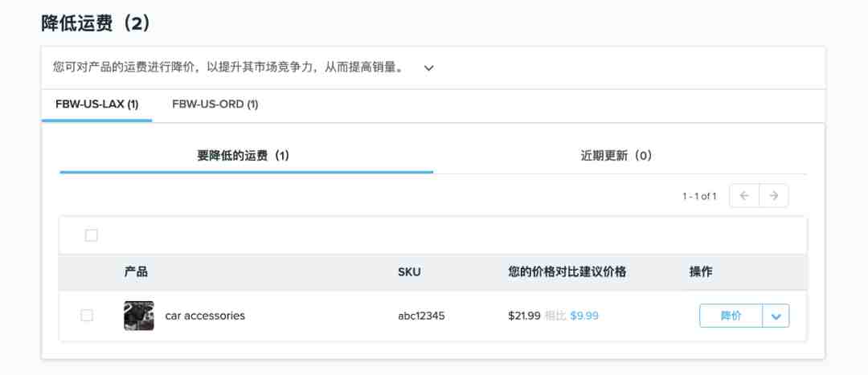This screenshot has height=375, width=868.
Task: Select the 要降低的运费 (1) tab
Action: (x=244, y=156)
